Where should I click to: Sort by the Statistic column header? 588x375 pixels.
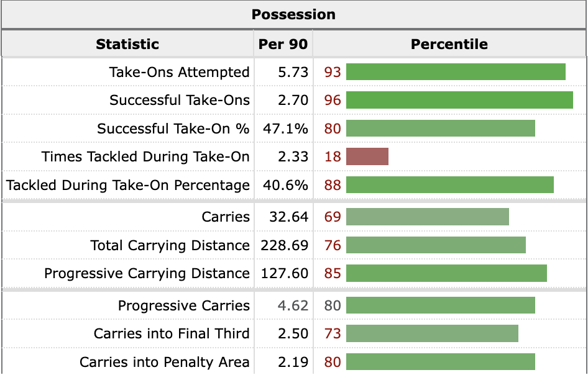127,45
